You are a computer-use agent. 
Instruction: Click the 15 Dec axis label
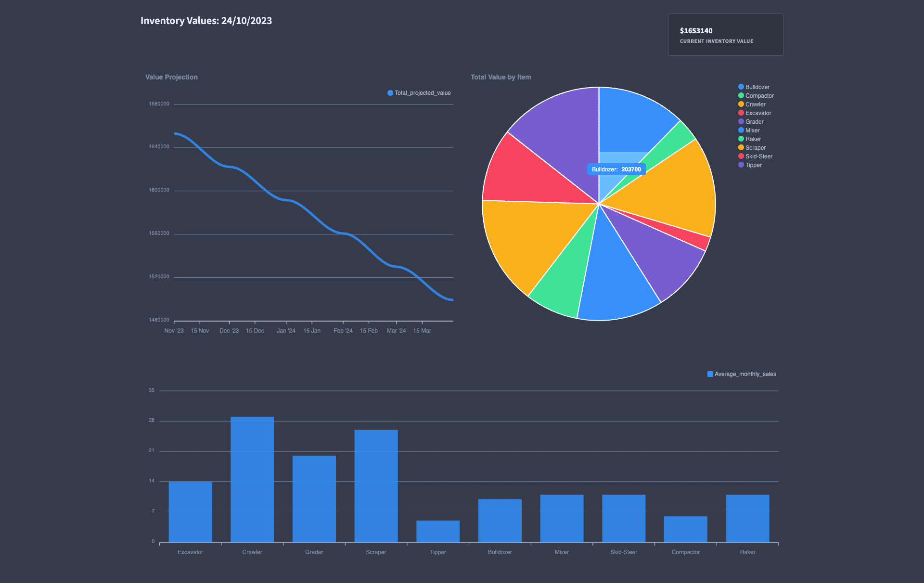[x=255, y=331]
